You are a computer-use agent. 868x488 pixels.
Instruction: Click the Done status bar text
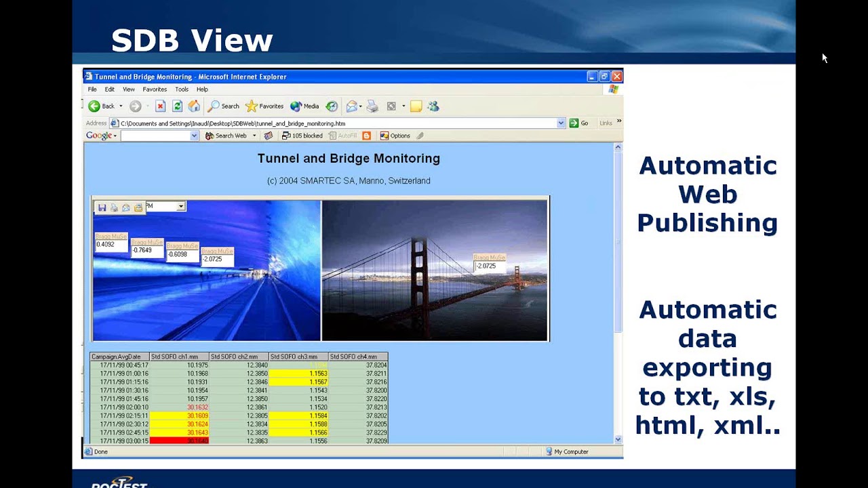[101, 451]
